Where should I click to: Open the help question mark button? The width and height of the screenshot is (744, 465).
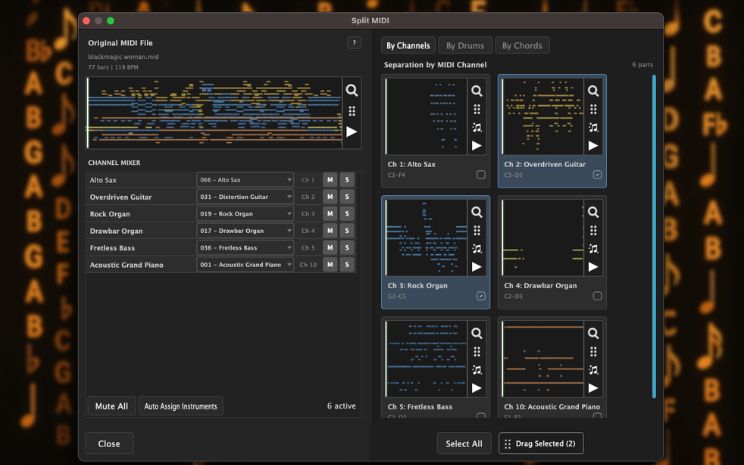click(354, 43)
